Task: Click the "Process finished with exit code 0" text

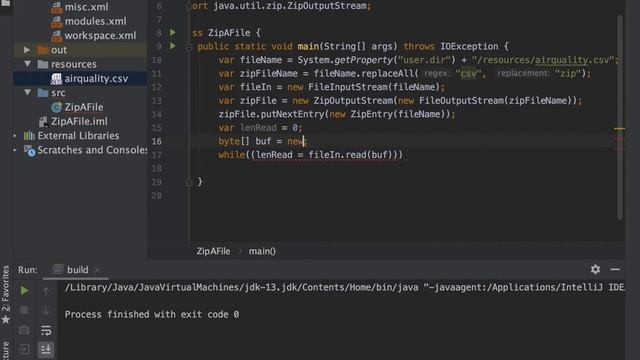Action: click(152, 314)
